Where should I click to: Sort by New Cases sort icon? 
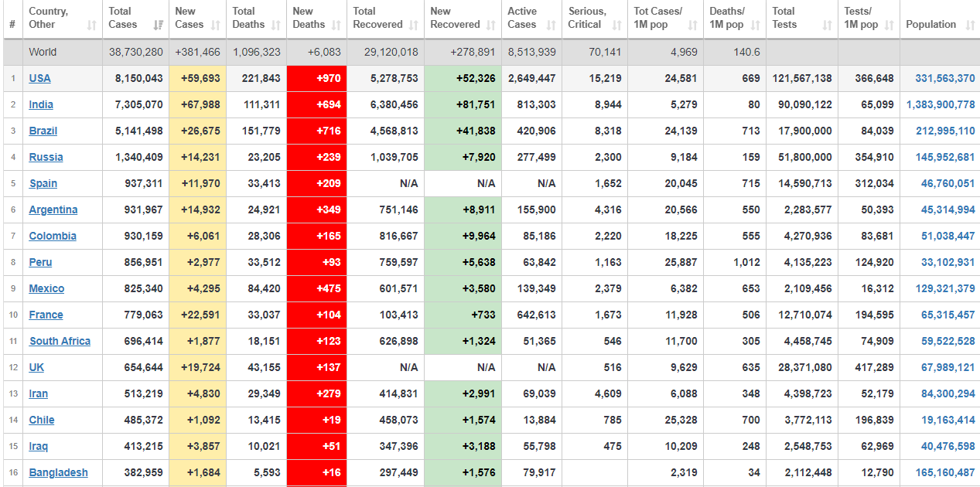pyautogui.click(x=216, y=25)
